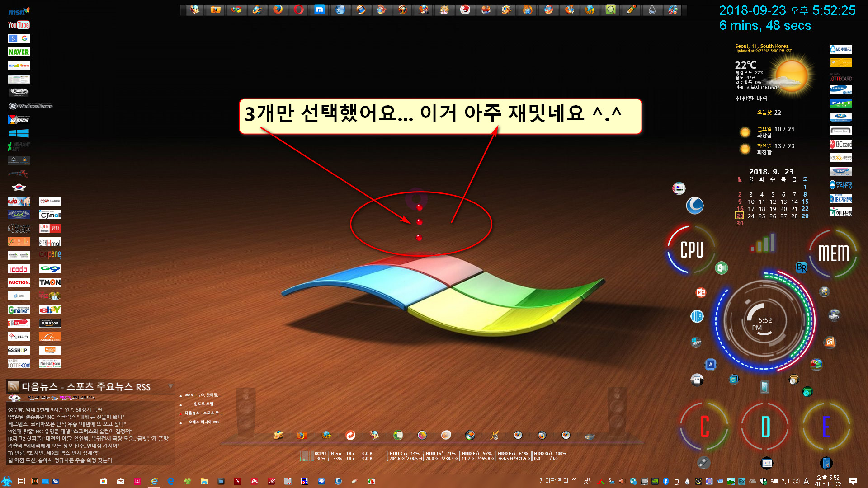
Task: Open the Action Center notification icon
Action: coord(853,481)
